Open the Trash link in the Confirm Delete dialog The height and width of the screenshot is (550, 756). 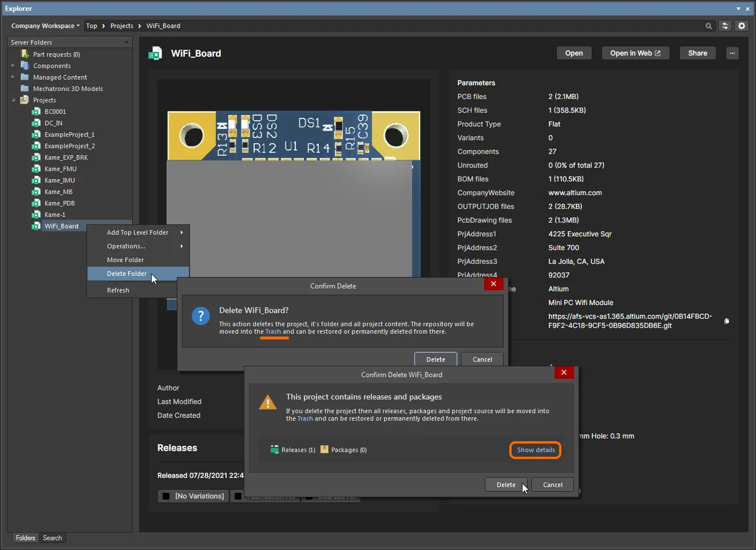[x=273, y=331]
